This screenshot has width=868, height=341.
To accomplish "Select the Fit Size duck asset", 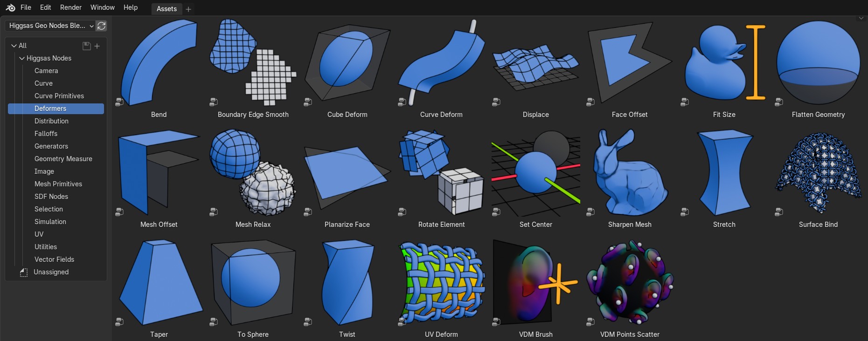I will click(724, 62).
